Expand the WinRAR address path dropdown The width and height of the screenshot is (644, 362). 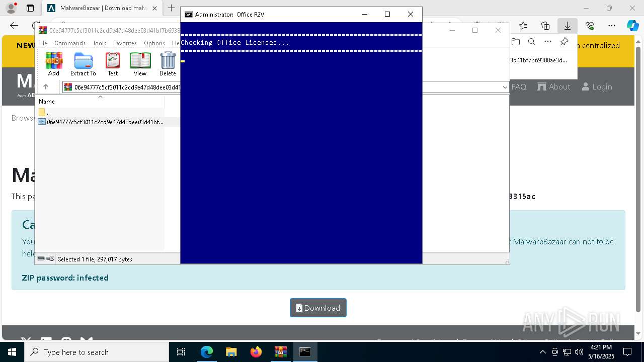(505, 87)
